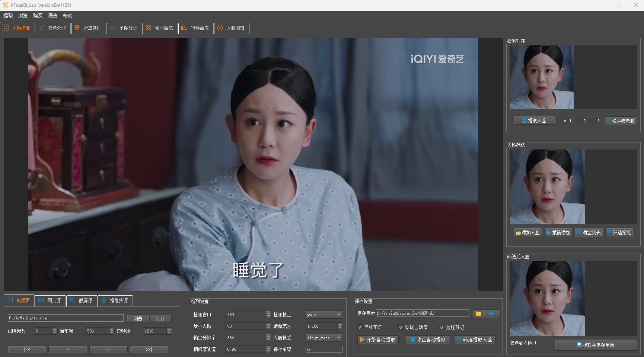Select the 摄像头源 source tab
The width and height of the screenshot is (644, 357).
point(115,300)
